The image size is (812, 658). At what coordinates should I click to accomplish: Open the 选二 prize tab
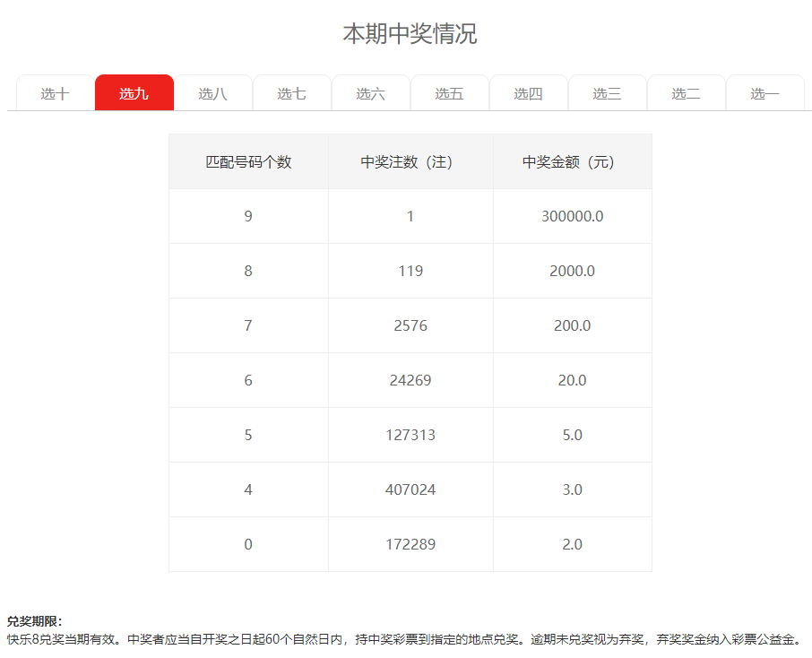pos(687,93)
